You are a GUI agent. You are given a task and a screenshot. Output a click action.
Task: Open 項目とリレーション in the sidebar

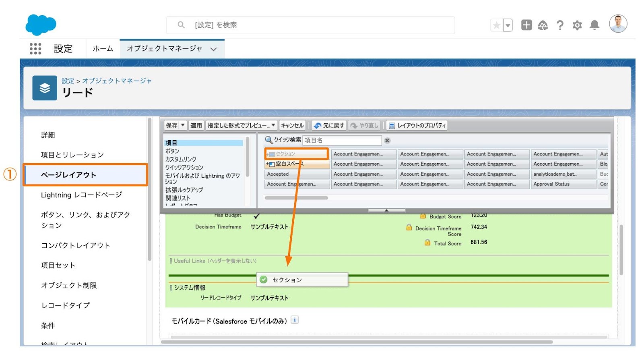pyautogui.click(x=72, y=155)
